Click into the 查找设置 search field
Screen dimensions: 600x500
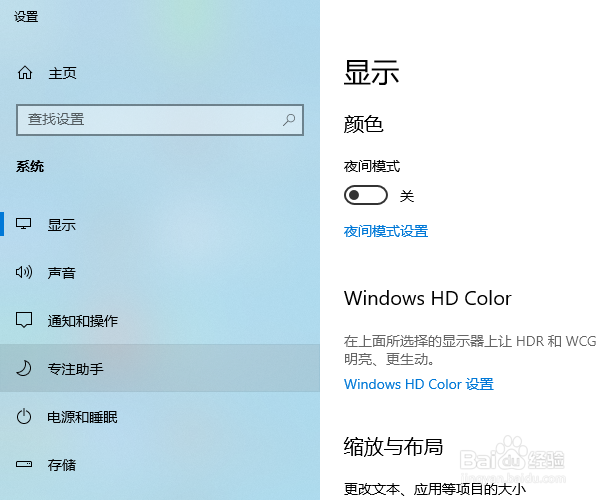[160, 120]
